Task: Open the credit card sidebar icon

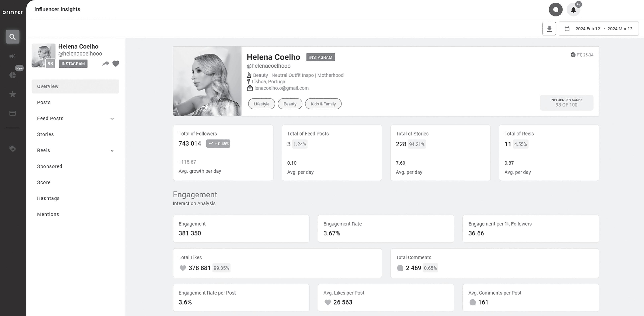Action: click(x=13, y=113)
